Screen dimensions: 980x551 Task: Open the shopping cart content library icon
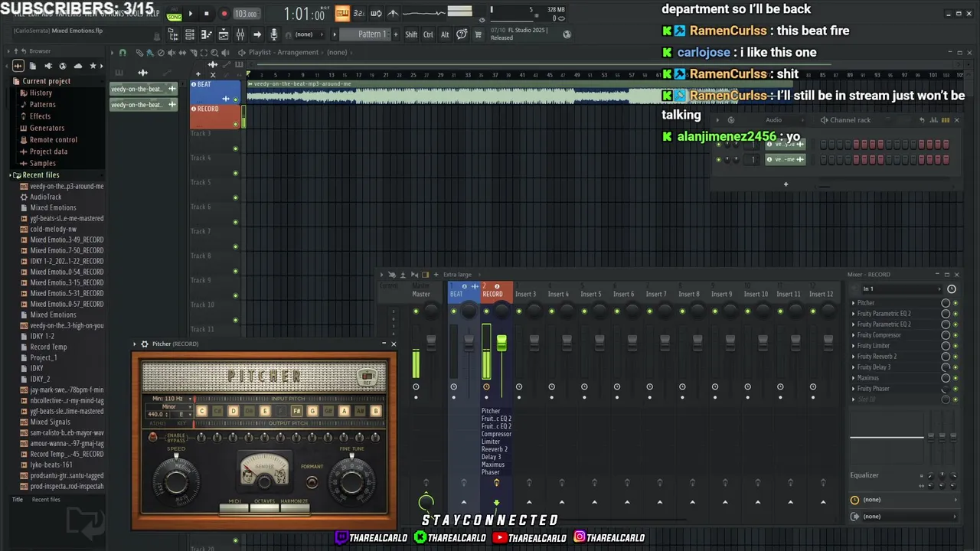(478, 34)
